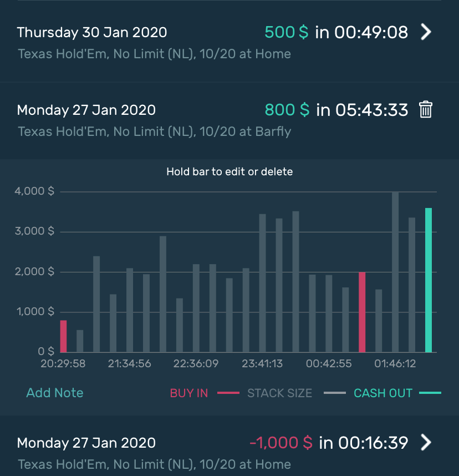Click the BUY IN legend label

point(189,393)
